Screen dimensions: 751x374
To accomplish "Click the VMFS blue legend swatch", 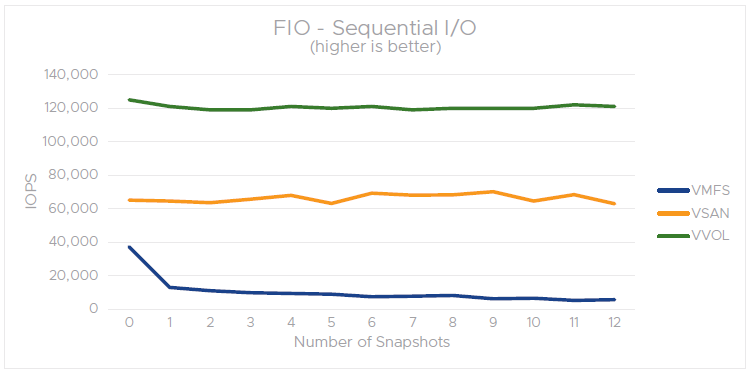I will (x=673, y=190).
